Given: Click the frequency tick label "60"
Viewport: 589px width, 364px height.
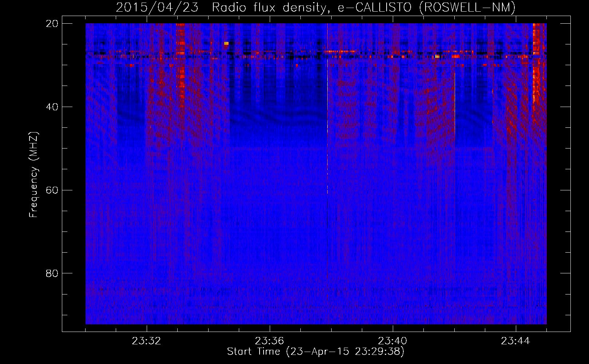Looking at the screenshot, I should coord(52,190).
